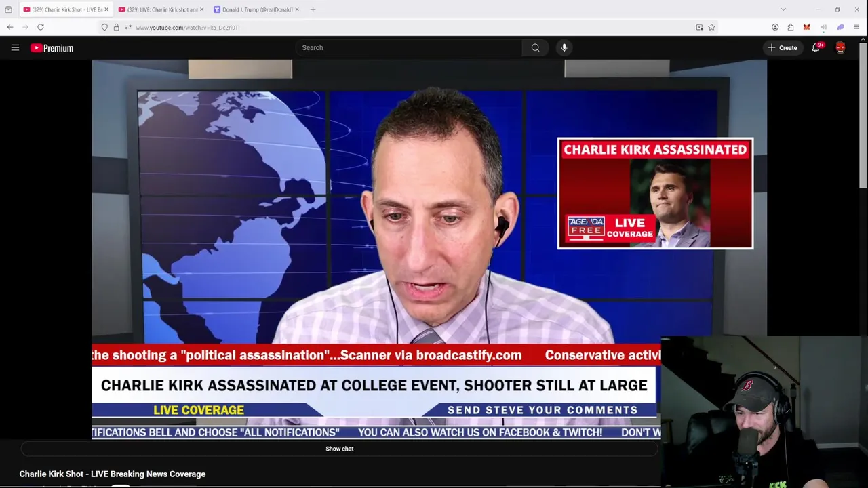Screen dimensions: 868x488
Task: Expand the list-all-tabs dropdown arrow
Action: (783, 9)
